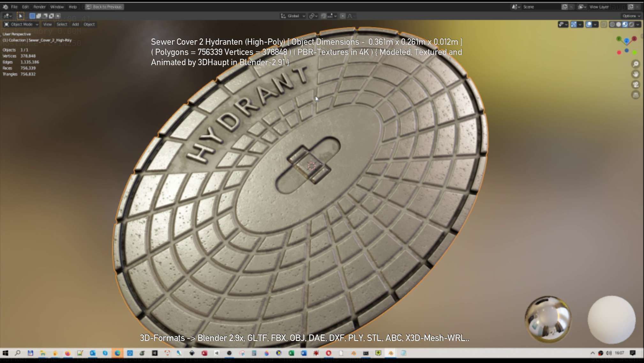Click the taskbar volume speaker icon
This screenshot has height=363, width=644.
[x=609, y=353]
